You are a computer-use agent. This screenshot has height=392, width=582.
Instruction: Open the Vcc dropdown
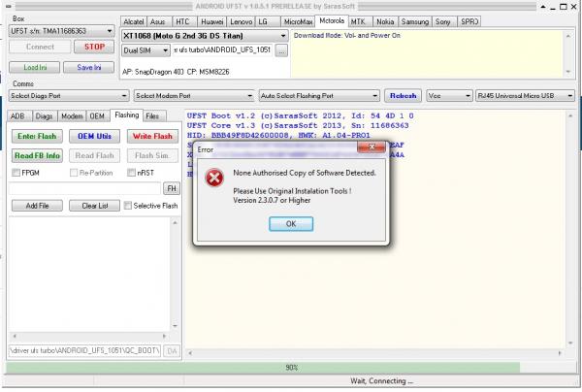point(449,96)
